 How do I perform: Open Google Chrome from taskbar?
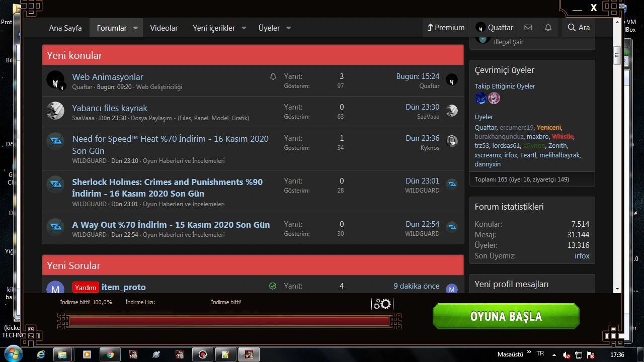[x=109, y=354]
